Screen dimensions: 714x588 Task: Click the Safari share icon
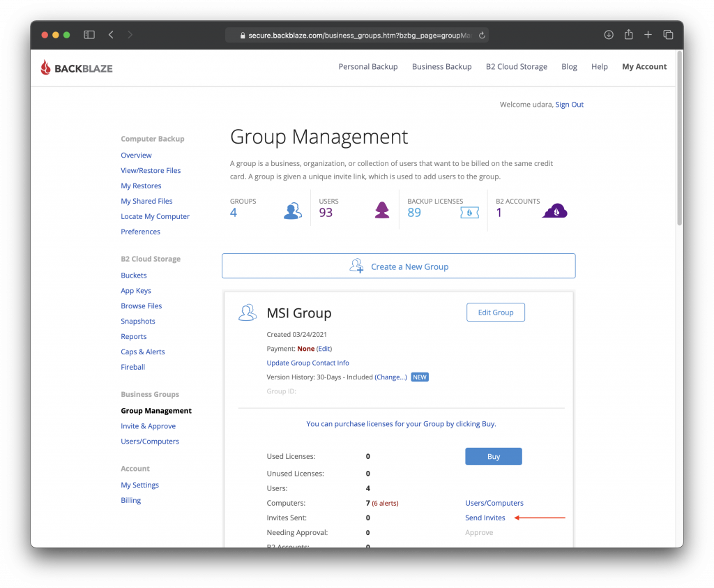coord(628,34)
